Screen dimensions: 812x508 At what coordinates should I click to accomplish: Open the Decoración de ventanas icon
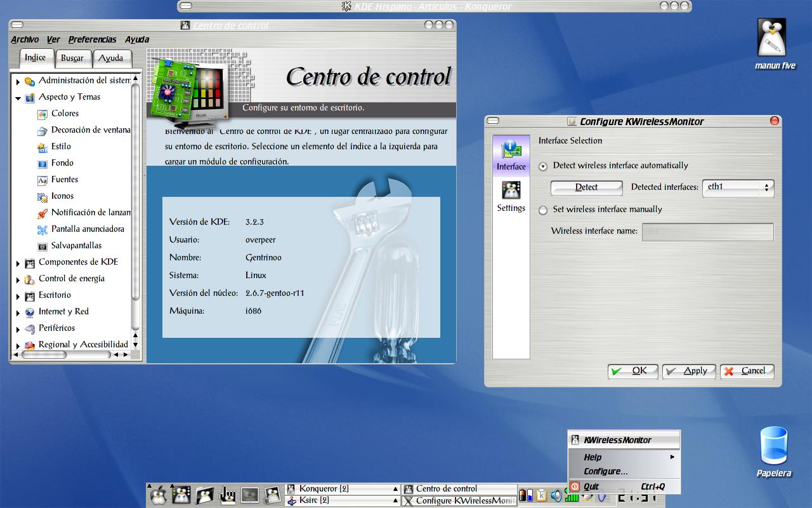coord(42,131)
